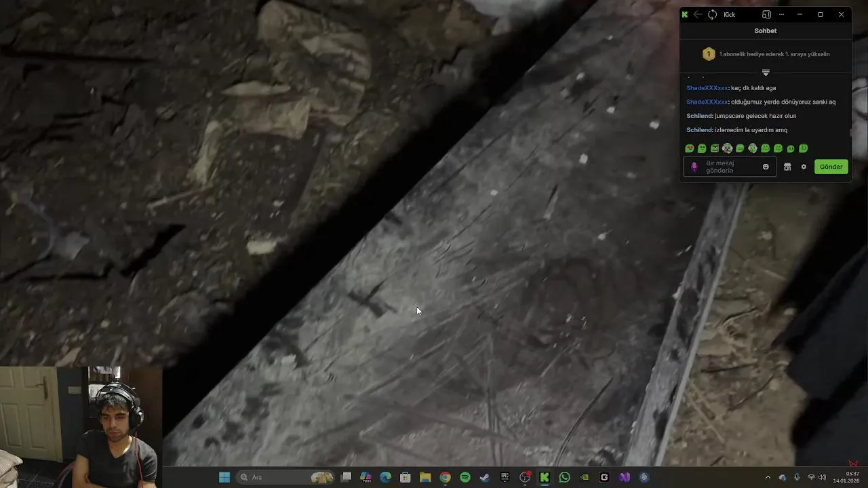868x488 pixels.
Task: Open the Windows Start menu
Action: [x=224, y=477]
